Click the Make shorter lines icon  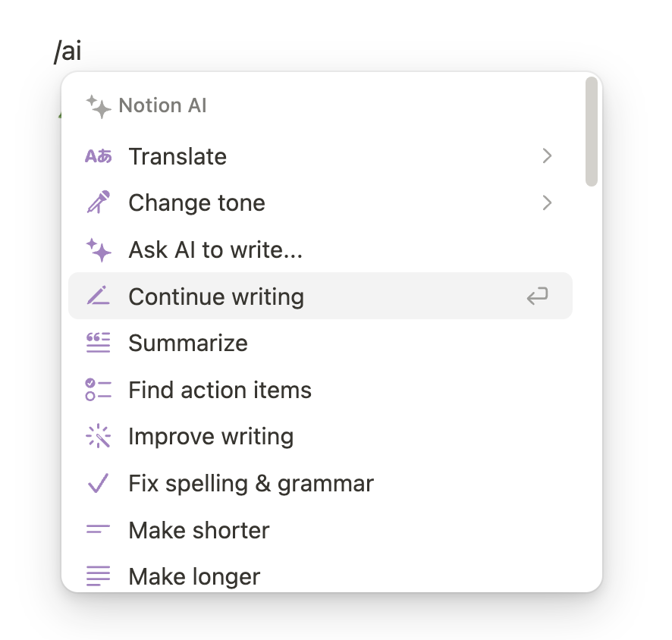pos(97,530)
